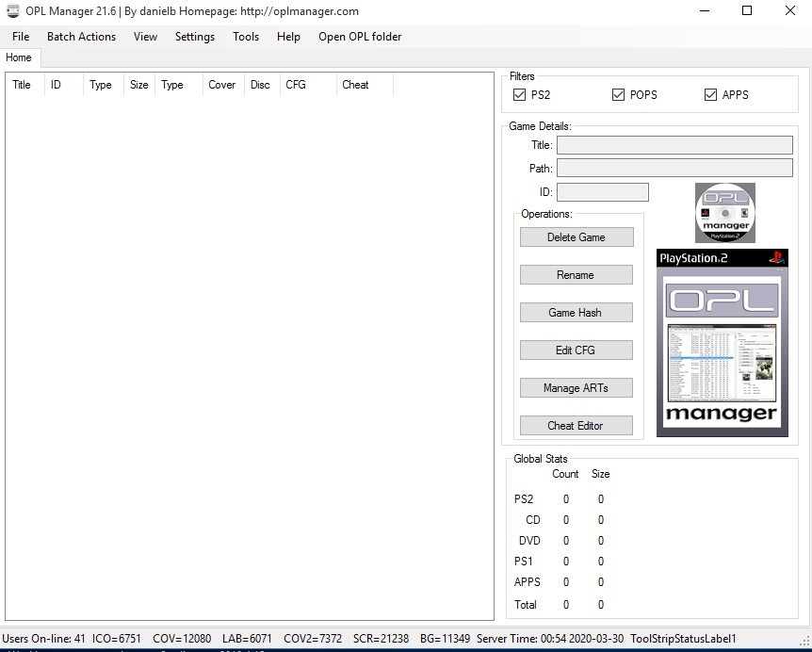This screenshot has width=812, height=652.
Task: Open the Settings menu
Action: click(195, 37)
